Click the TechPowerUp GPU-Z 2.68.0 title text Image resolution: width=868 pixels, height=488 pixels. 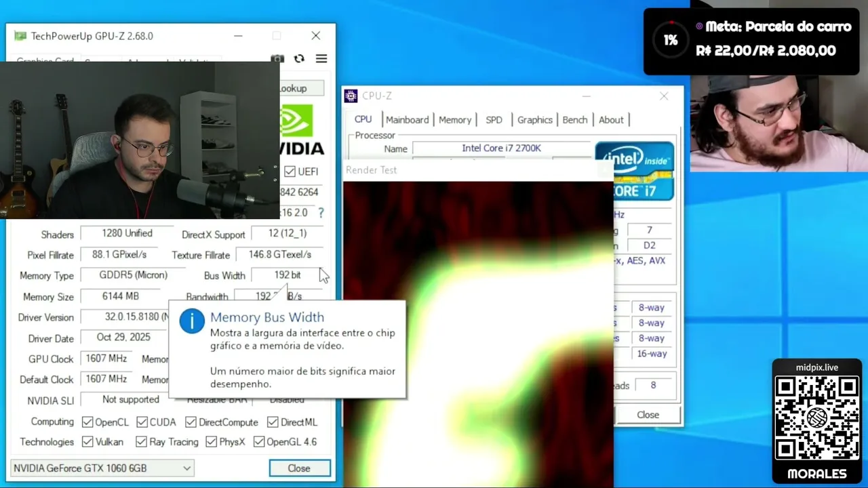coord(92,36)
